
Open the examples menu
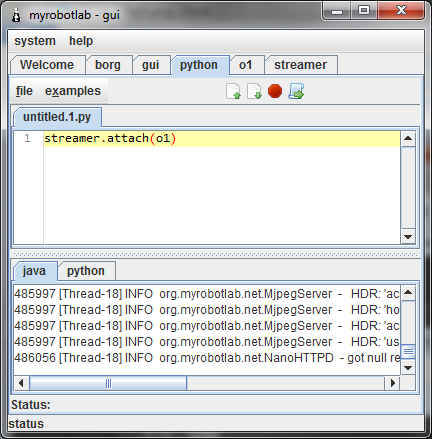click(73, 91)
